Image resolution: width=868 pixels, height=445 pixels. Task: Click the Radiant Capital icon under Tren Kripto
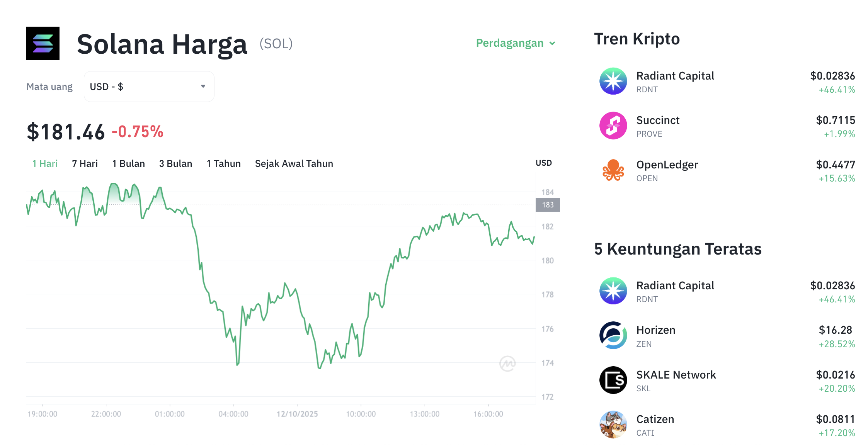(613, 81)
